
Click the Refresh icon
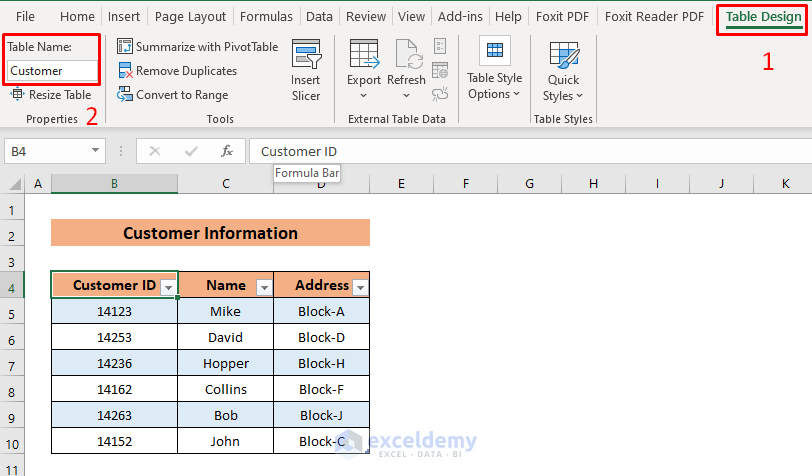pyautogui.click(x=407, y=54)
